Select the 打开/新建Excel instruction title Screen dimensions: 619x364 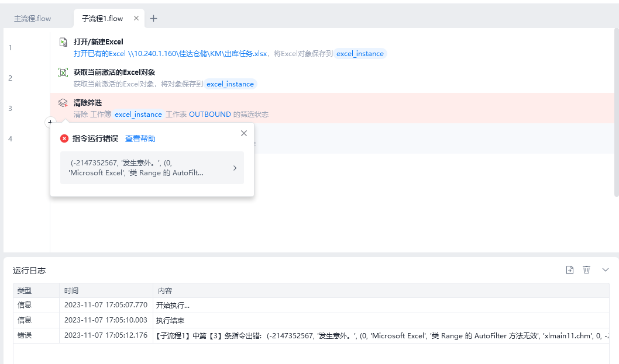pos(98,42)
